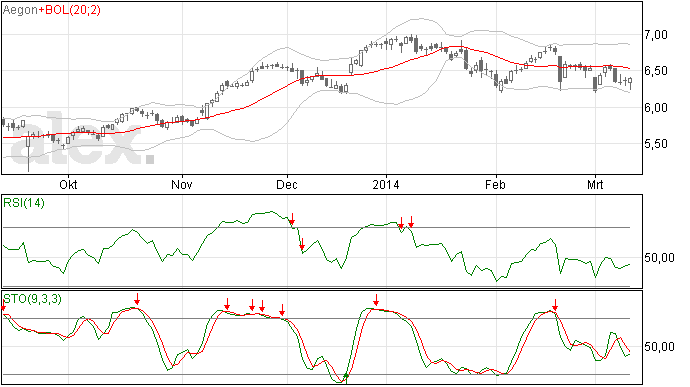Click the Mrt date axis label

click(x=595, y=184)
